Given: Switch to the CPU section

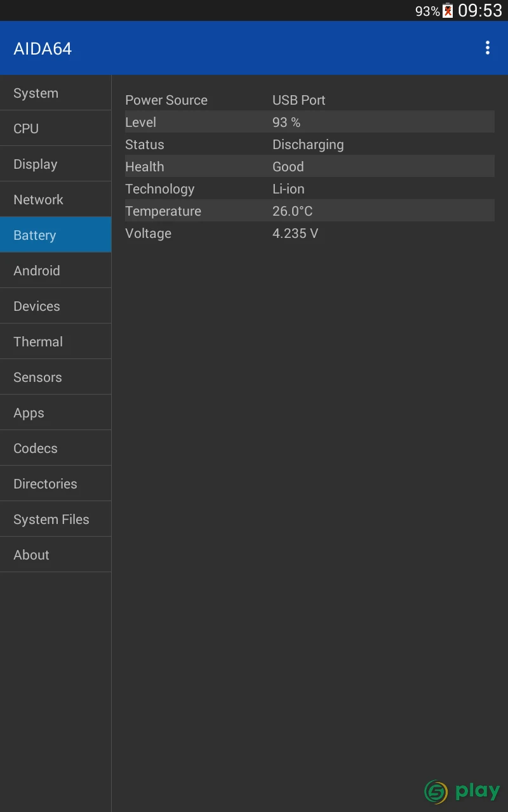Looking at the screenshot, I should [55, 129].
